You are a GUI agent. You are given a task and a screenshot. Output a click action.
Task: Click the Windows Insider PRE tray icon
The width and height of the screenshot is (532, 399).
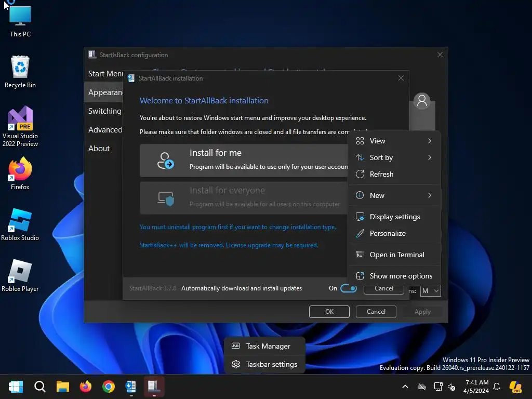pos(516,387)
